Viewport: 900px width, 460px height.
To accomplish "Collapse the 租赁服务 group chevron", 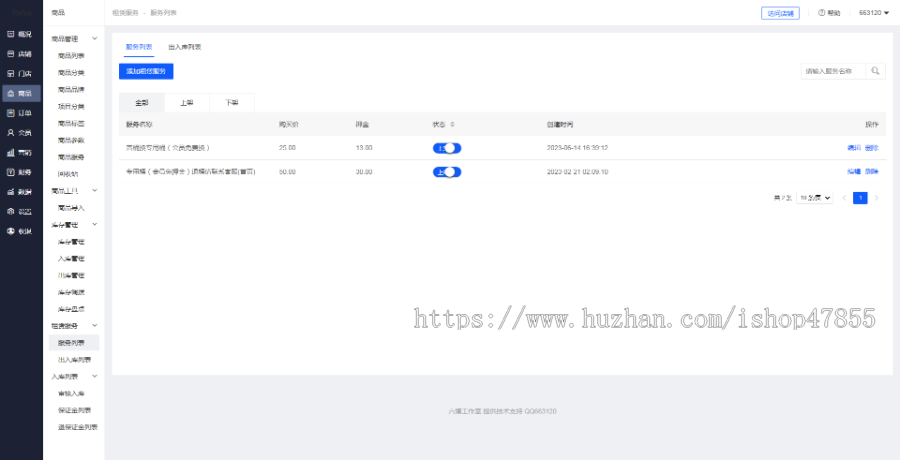I will click(x=95, y=326).
